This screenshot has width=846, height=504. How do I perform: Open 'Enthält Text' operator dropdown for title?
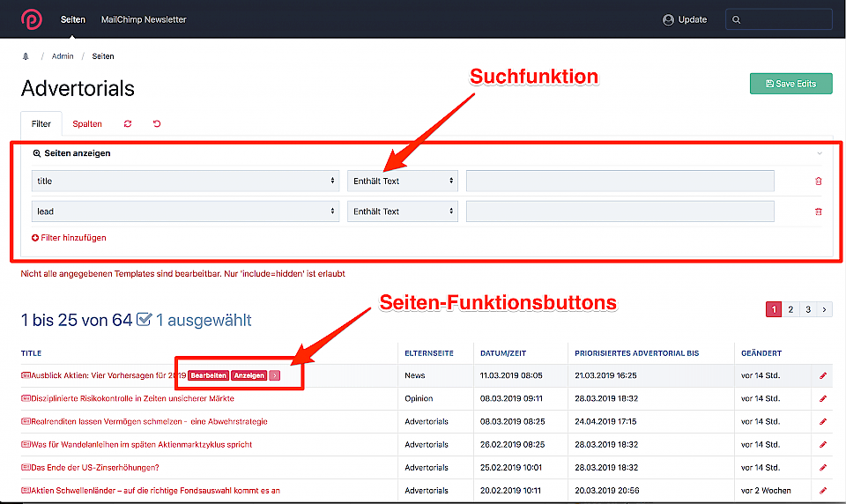(x=402, y=181)
